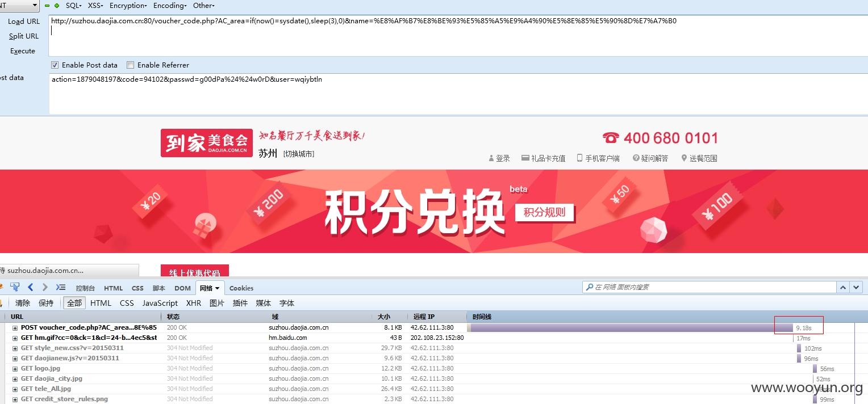The width and height of the screenshot is (868, 404).
Task: Click the green plus icon in HackBar
Action: coord(57,6)
